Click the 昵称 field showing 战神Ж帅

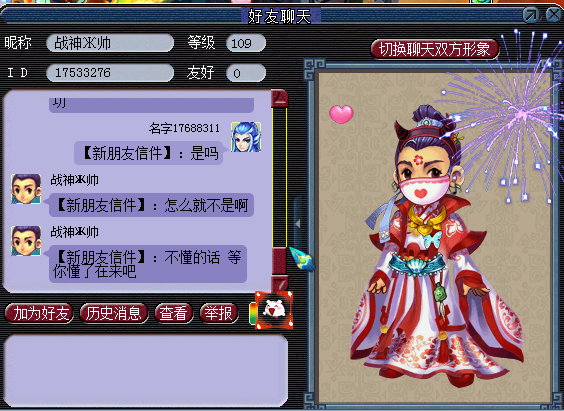coord(110,43)
